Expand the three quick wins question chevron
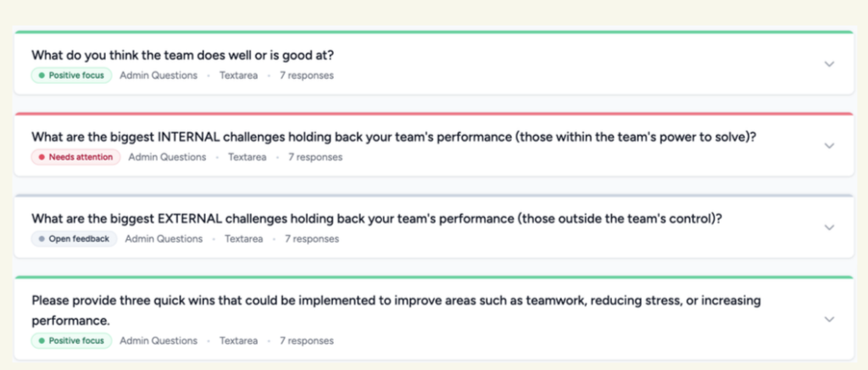 829,319
